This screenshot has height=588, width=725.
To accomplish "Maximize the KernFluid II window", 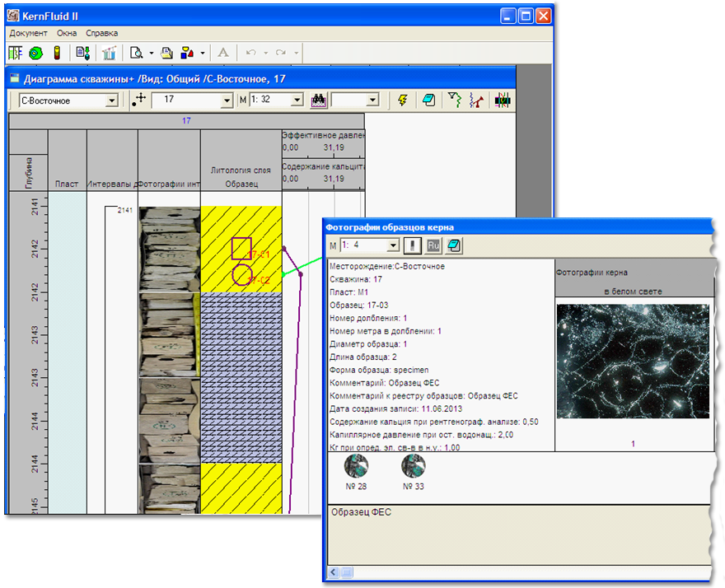I will tap(526, 16).
